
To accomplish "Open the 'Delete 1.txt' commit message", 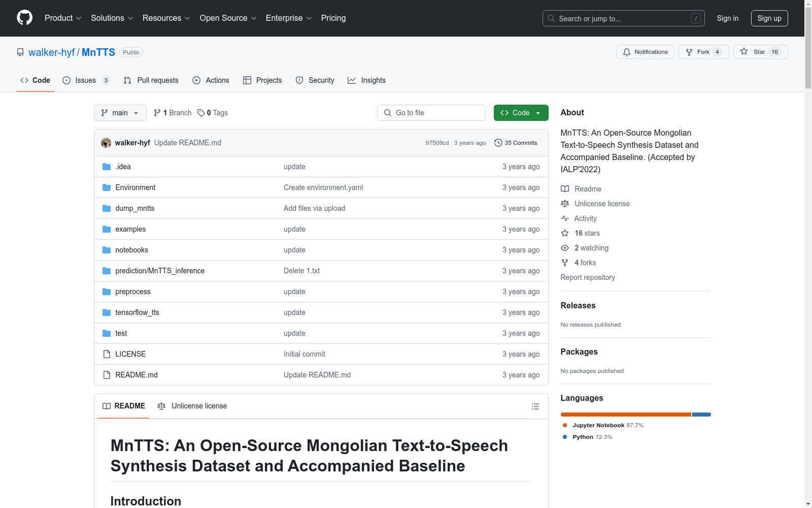I will pos(301,271).
